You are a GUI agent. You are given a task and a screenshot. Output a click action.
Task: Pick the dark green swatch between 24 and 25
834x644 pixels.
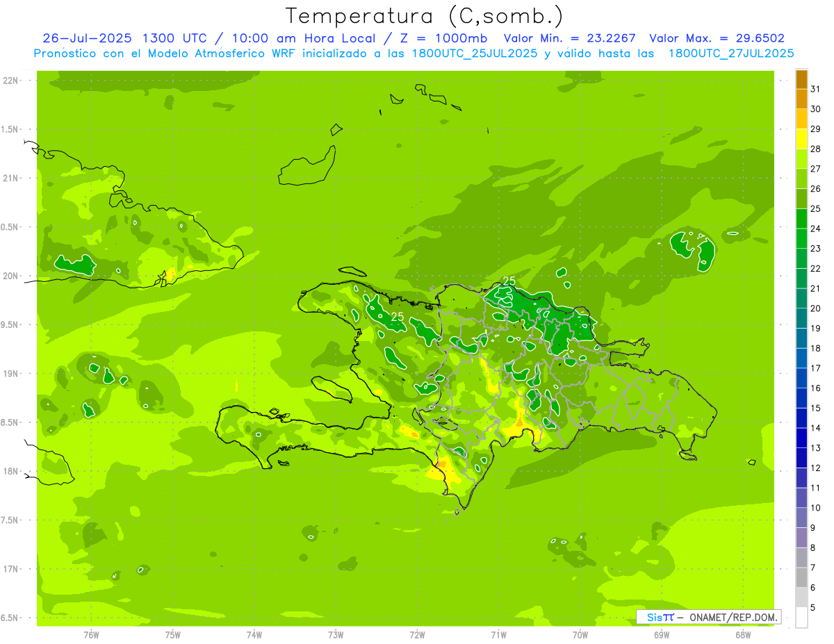[x=801, y=219]
